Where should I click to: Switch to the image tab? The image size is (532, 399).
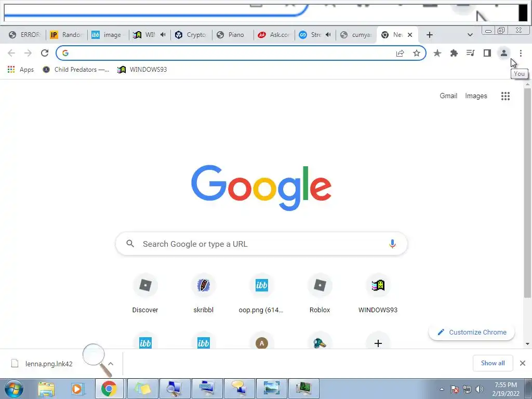click(108, 35)
